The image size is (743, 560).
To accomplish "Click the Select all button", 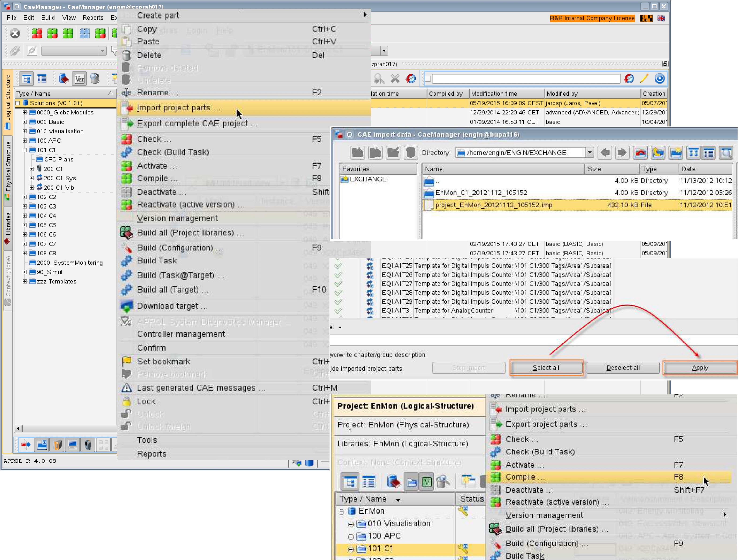I will click(x=546, y=368).
